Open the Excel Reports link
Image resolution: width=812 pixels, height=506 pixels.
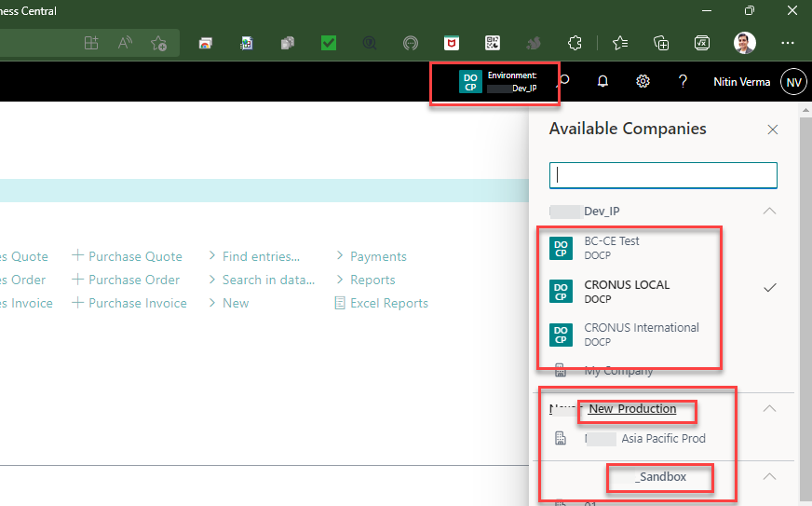pyautogui.click(x=388, y=303)
